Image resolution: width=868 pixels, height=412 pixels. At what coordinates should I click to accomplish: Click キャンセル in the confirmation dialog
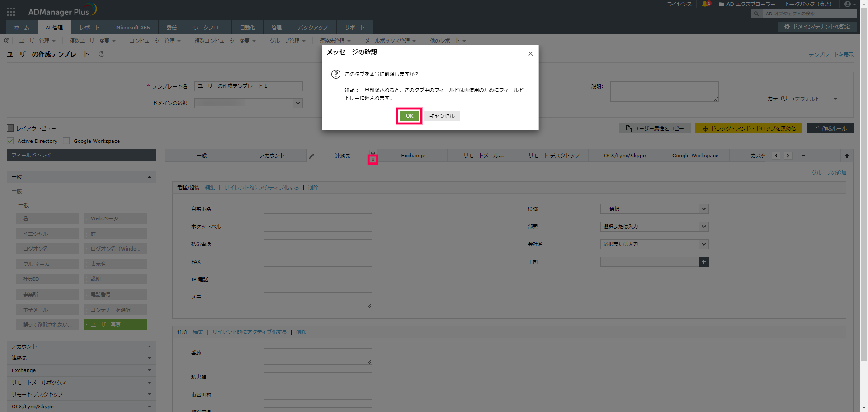click(442, 116)
